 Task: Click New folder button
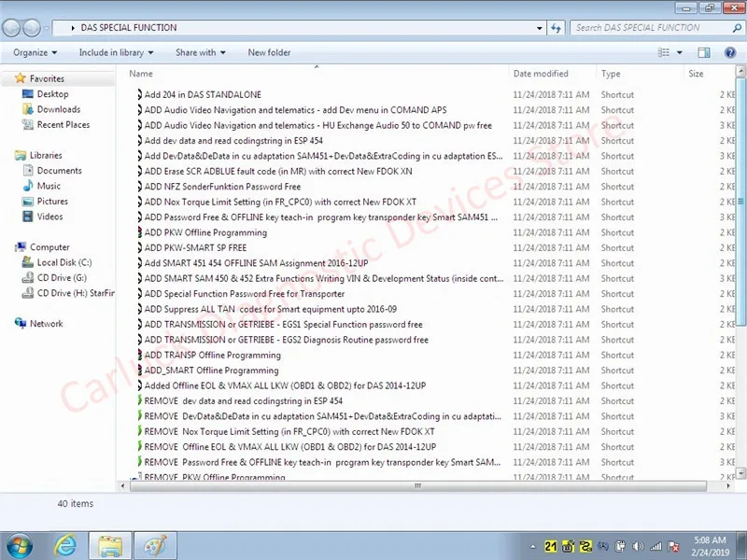[x=269, y=52]
